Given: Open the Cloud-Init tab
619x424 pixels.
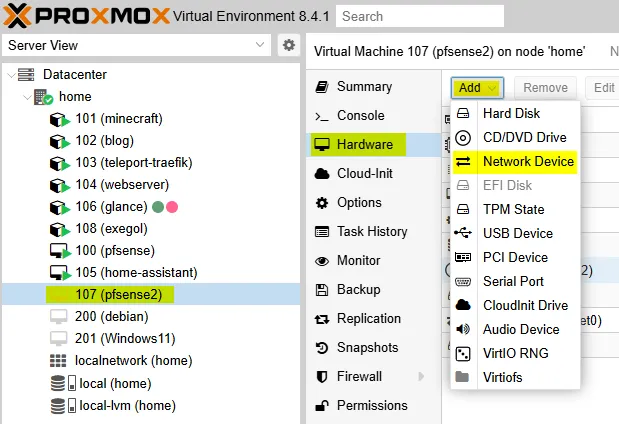Looking at the screenshot, I should (x=373, y=173).
